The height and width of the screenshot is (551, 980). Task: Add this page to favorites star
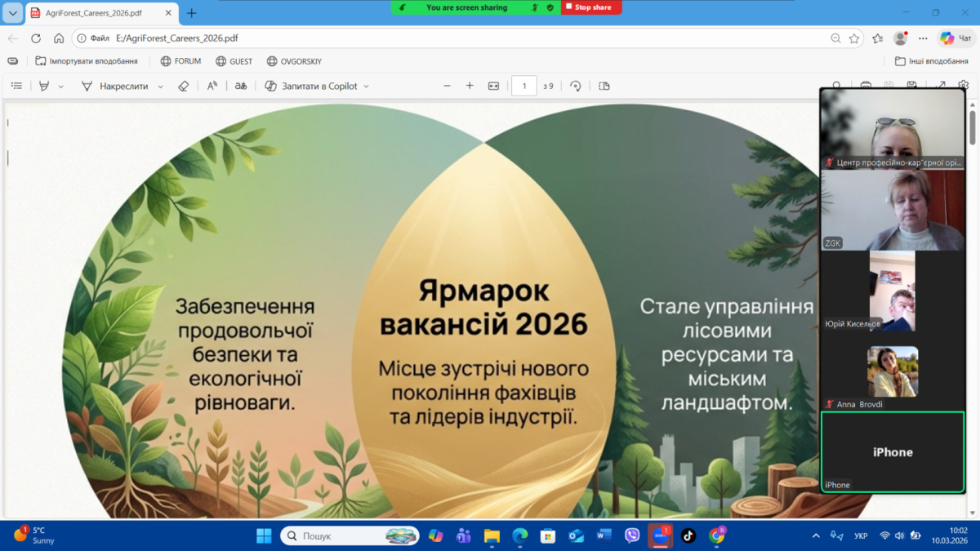(854, 38)
